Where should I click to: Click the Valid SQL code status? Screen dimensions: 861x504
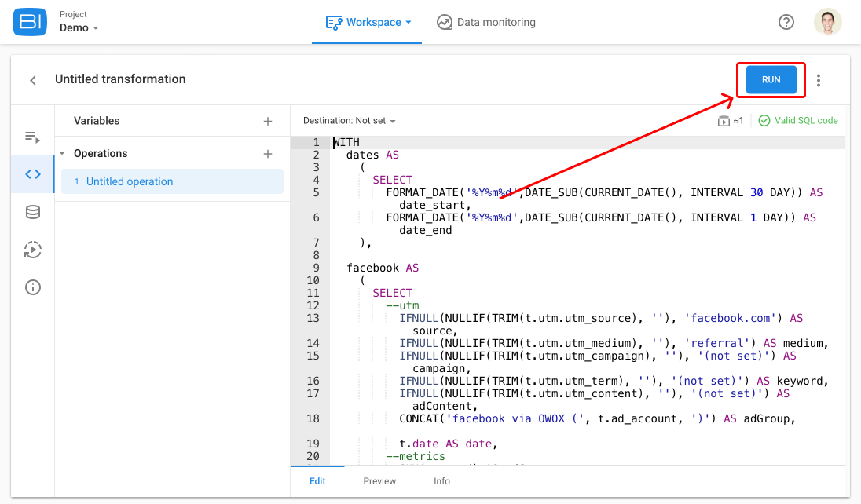tap(798, 120)
